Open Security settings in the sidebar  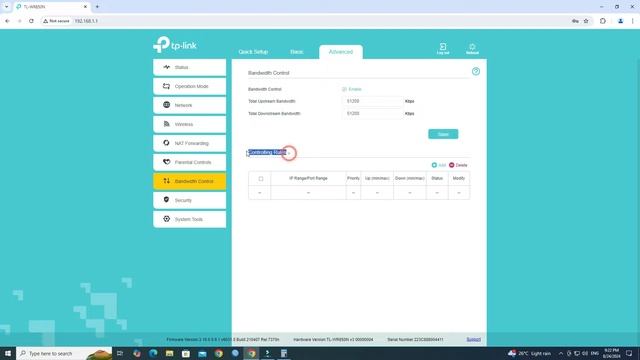[189, 200]
